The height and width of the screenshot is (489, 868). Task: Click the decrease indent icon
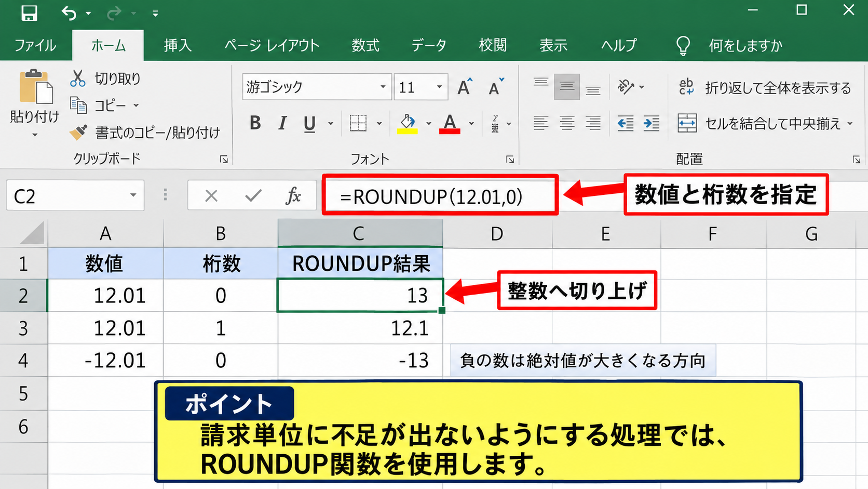(625, 123)
